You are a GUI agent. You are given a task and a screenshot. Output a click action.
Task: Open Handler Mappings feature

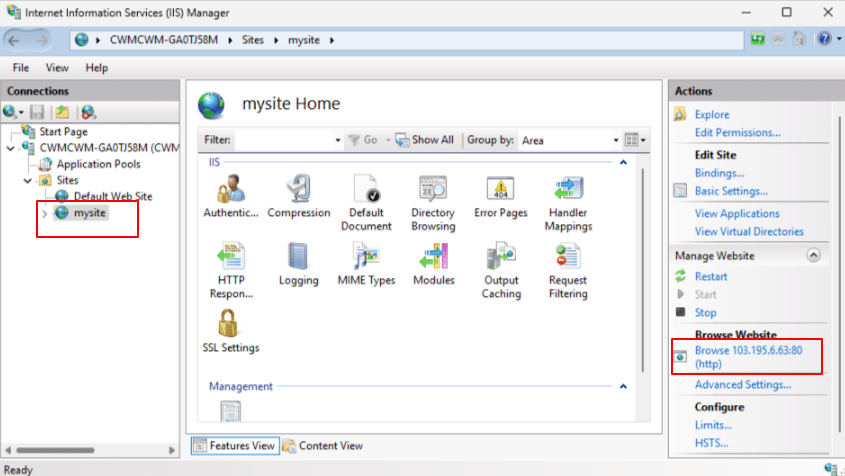tap(568, 203)
